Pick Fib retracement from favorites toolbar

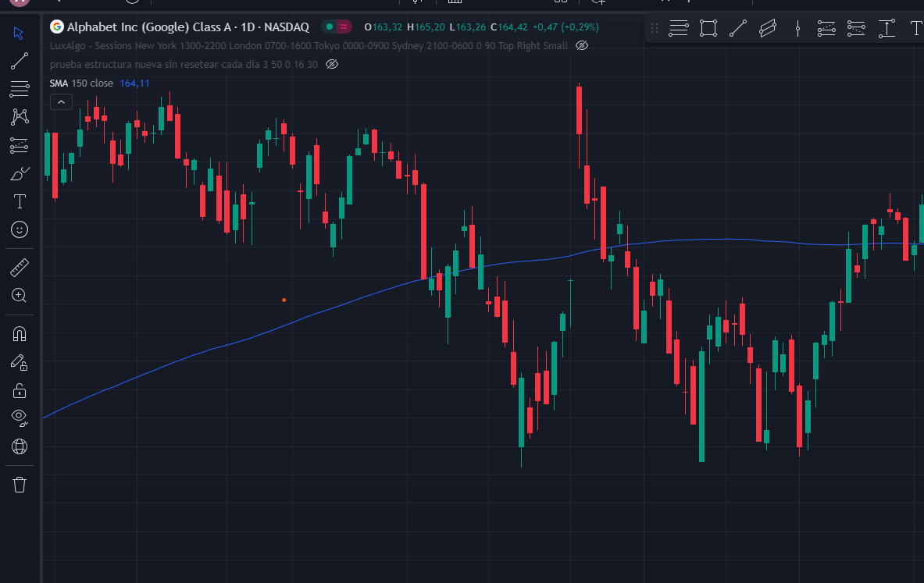pyautogui.click(x=678, y=28)
